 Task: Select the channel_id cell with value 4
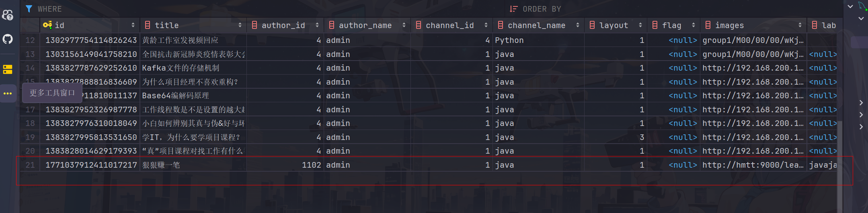click(452, 40)
